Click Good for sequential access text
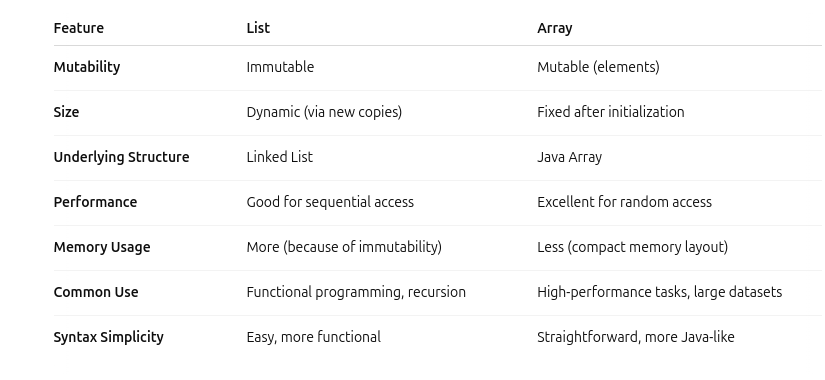 click(330, 202)
